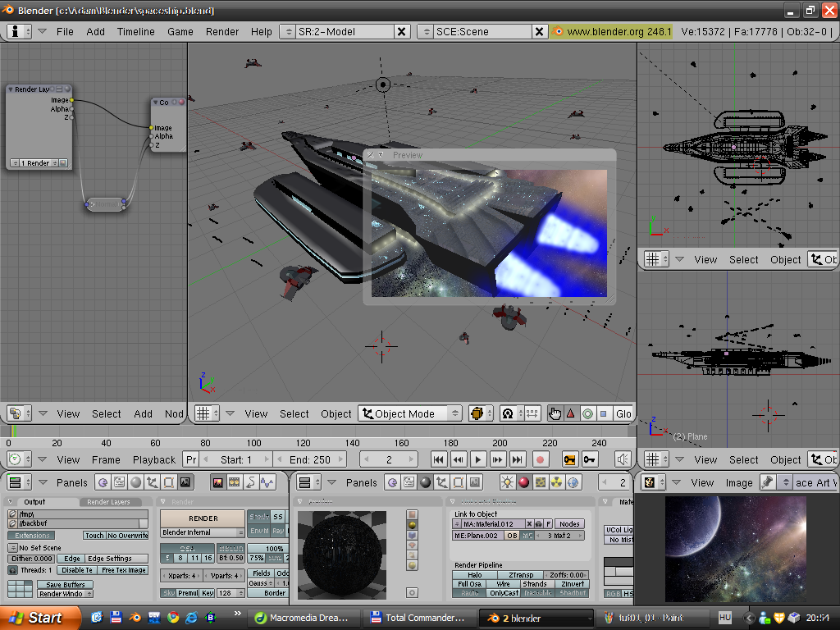This screenshot has width=840, height=630.
Task: Open the SR:2-Model screen selector dropdown
Action: coord(288,31)
